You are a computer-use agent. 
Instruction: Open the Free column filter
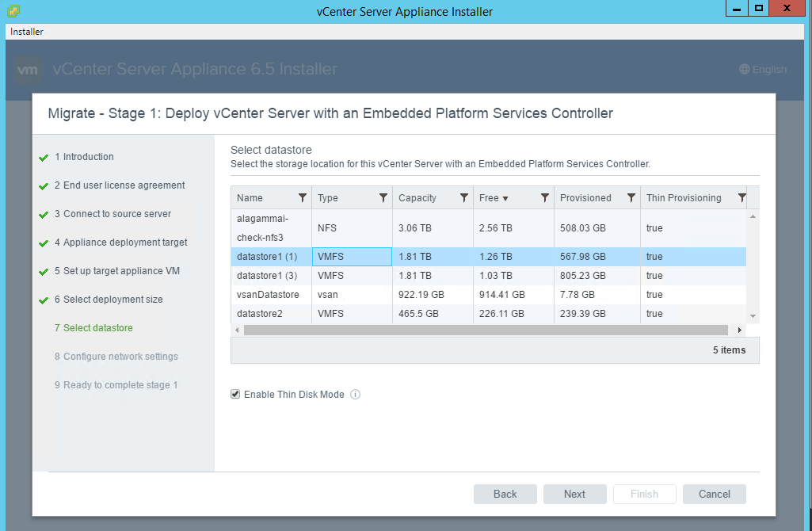pyautogui.click(x=545, y=197)
